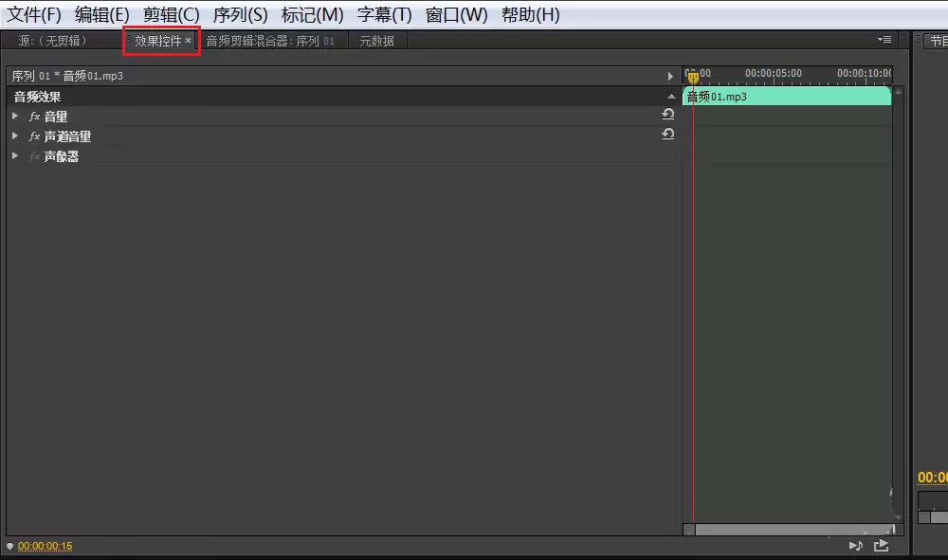Image resolution: width=948 pixels, height=560 pixels.
Task: Expand the 声道音量 effect properties
Action: point(15,135)
